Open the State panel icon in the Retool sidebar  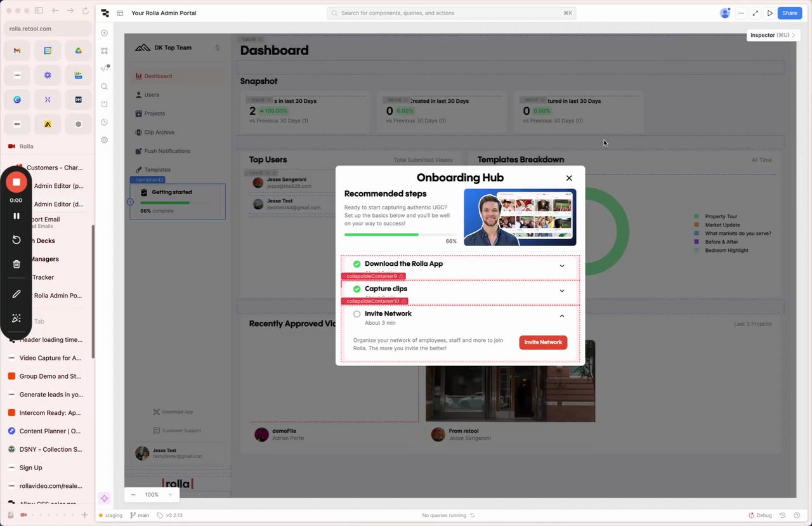tap(105, 104)
